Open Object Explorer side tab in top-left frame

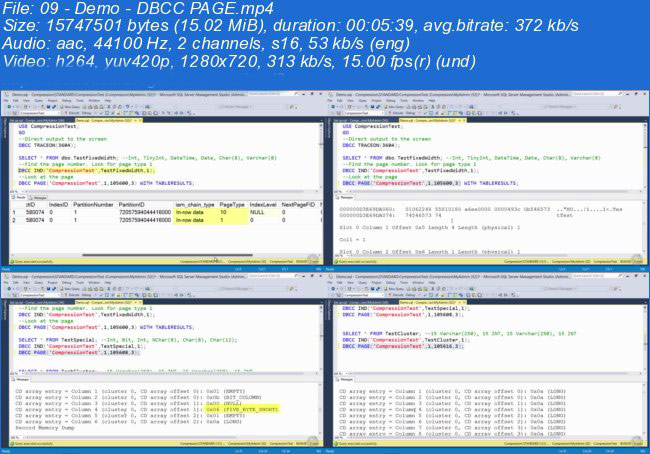coord(5,129)
